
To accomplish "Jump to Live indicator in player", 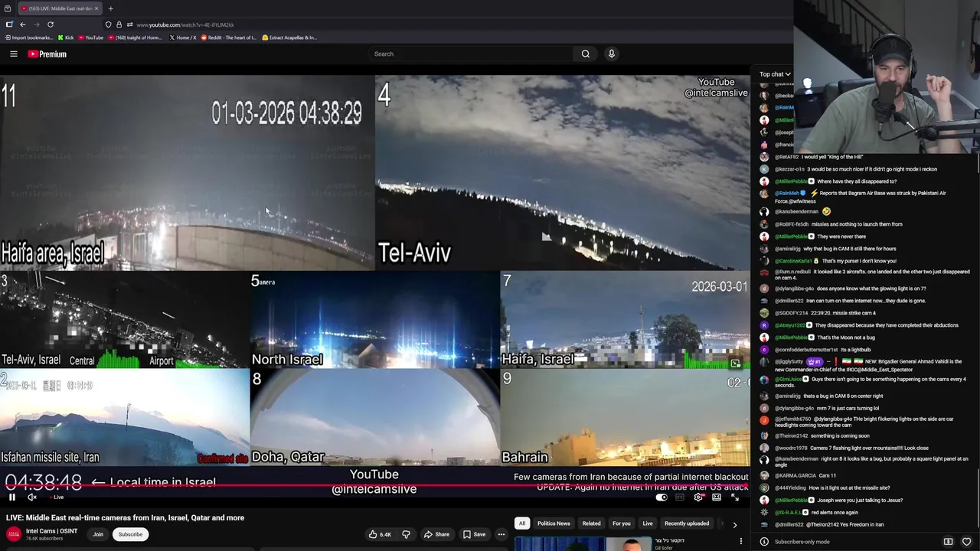I will point(57,497).
